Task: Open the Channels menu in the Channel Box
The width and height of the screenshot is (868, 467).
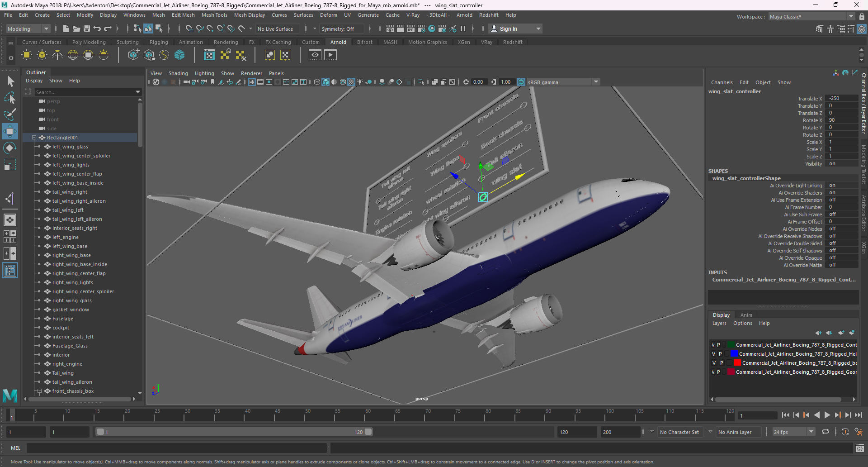Action: click(722, 82)
